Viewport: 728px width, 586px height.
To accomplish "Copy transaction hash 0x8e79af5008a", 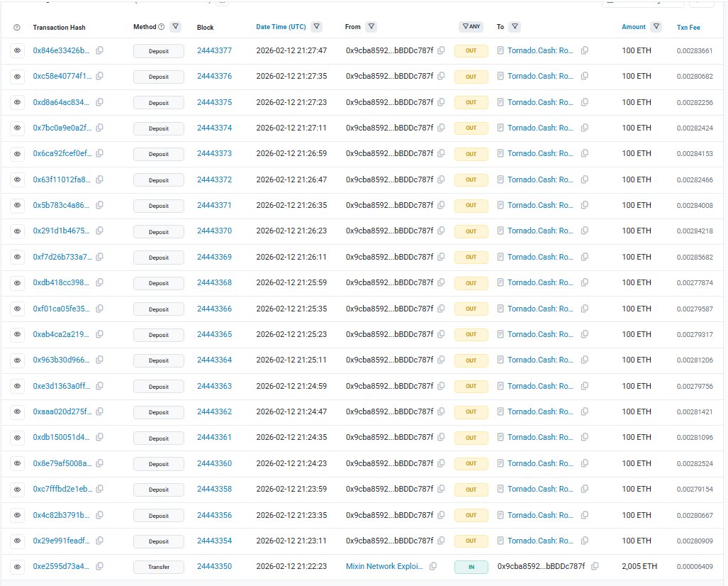I will pyautogui.click(x=99, y=463).
